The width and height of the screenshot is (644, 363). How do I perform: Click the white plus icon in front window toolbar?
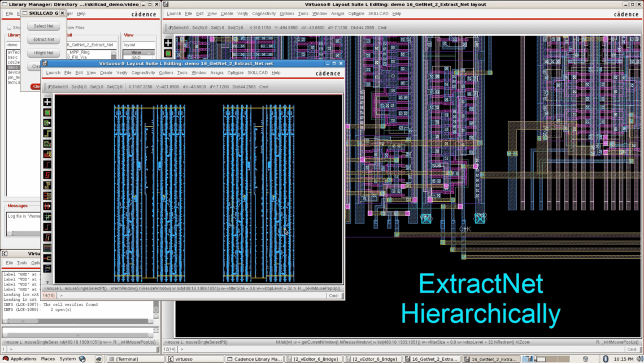(x=47, y=102)
